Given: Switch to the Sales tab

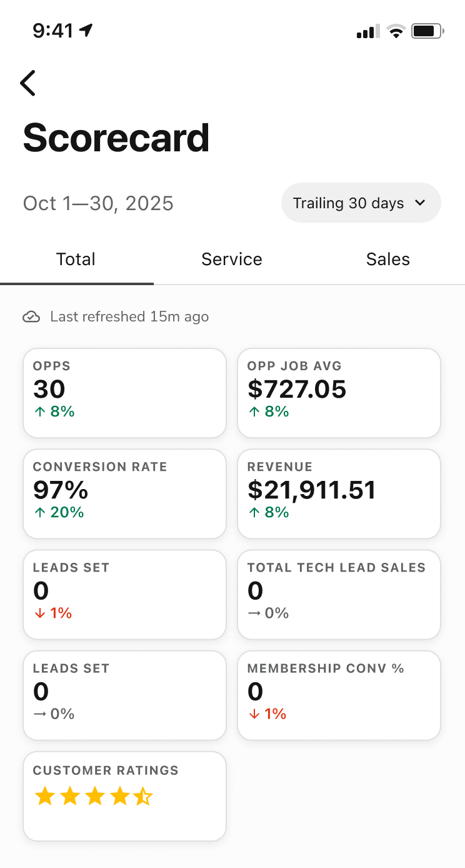Looking at the screenshot, I should [388, 260].
